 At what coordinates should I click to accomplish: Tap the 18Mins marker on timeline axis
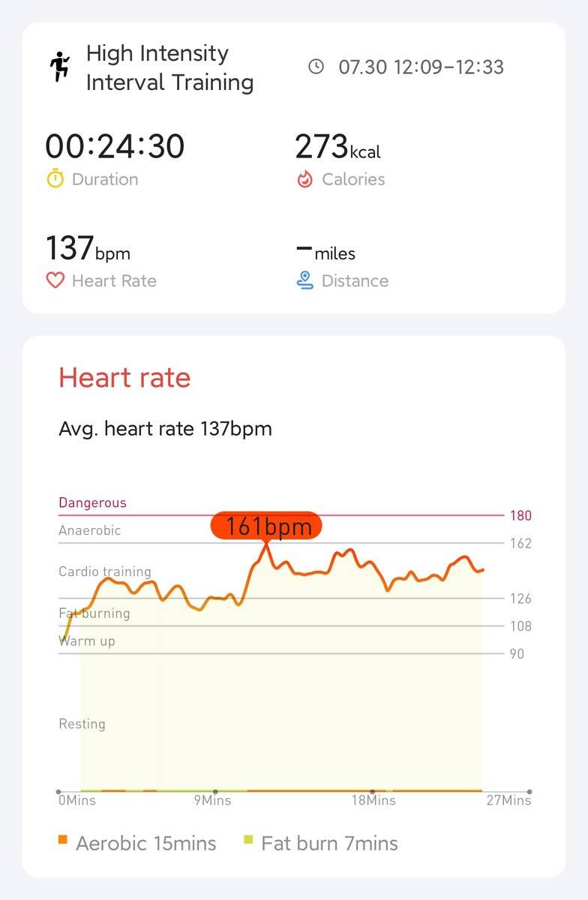[x=374, y=800]
